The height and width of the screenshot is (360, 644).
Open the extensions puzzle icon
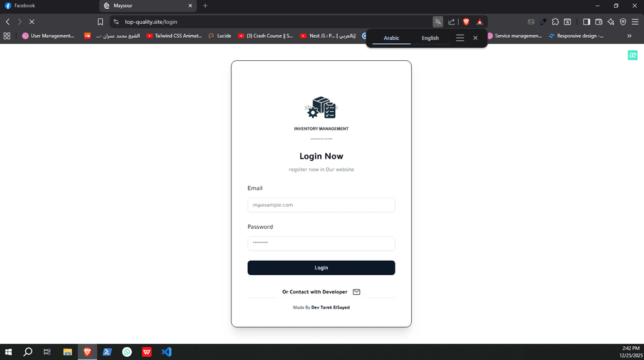click(555, 22)
